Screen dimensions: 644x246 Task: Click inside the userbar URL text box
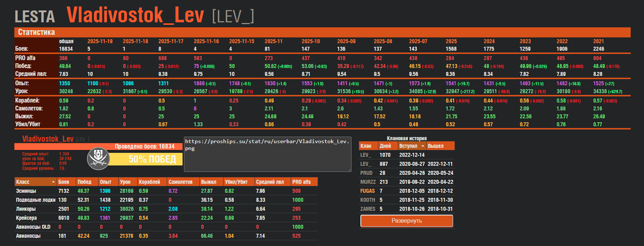coord(267,154)
